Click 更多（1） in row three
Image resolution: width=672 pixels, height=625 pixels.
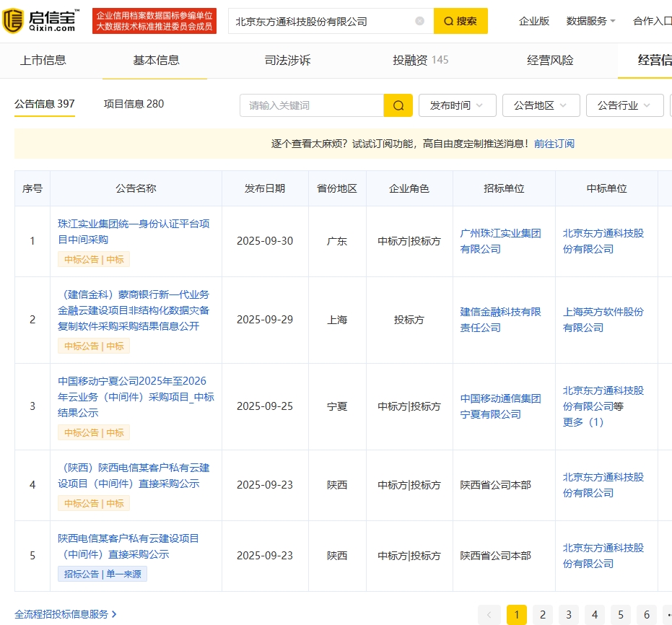(x=583, y=422)
